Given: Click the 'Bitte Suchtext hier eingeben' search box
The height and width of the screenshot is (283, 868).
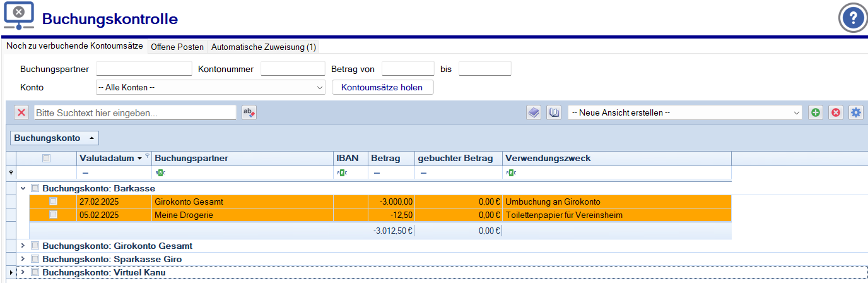Looking at the screenshot, I should point(135,112).
